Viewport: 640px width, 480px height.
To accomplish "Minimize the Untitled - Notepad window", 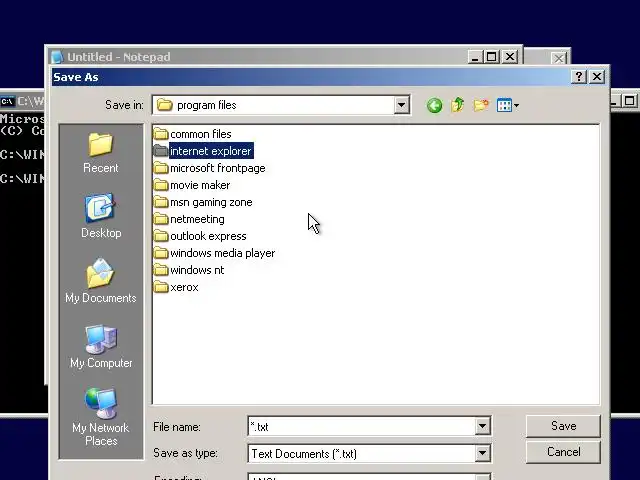I will 475,57.
